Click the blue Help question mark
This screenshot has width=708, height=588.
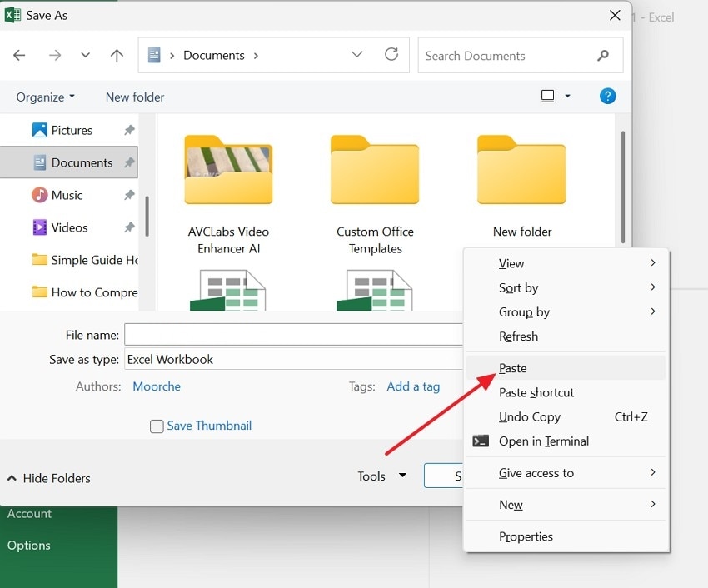tap(607, 96)
